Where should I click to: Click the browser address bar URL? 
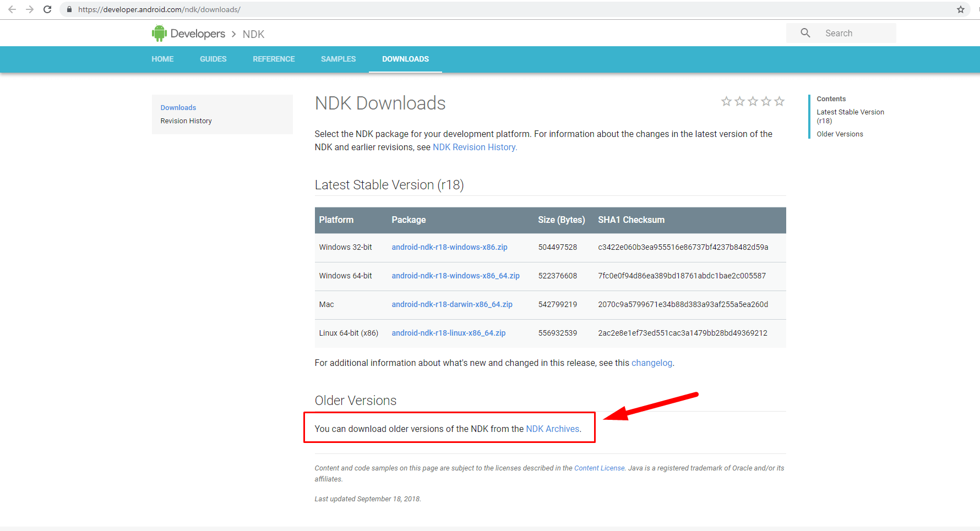(x=159, y=9)
